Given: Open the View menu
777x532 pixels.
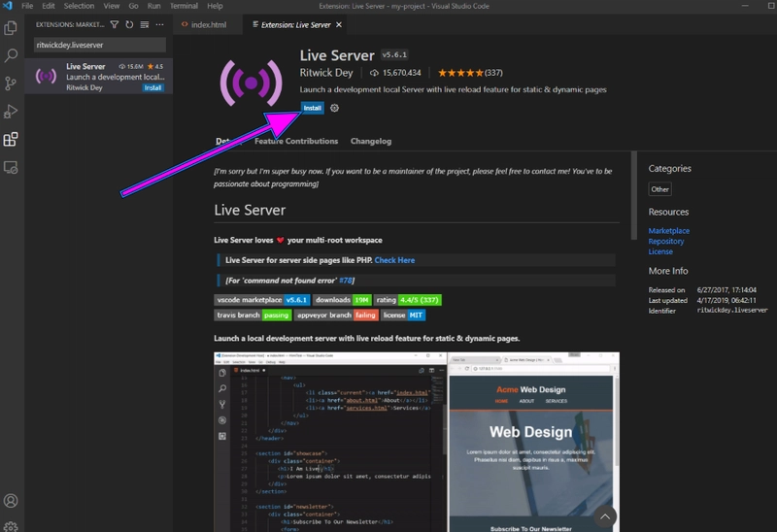Looking at the screenshot, I should coord(112,6).
